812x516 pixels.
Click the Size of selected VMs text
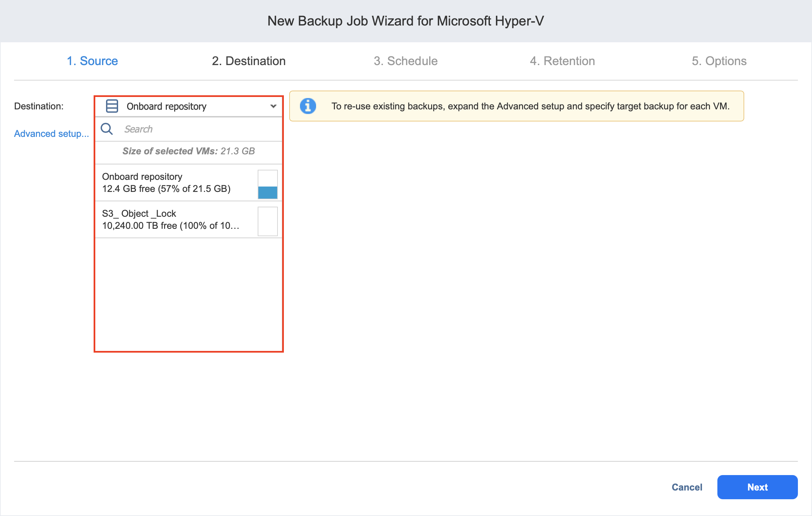189,151
